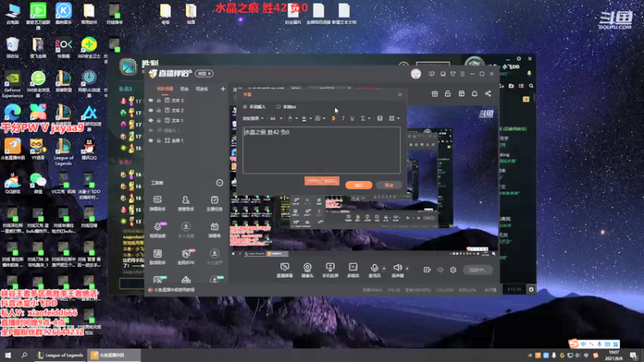Show the hidden 摄像头 1 layer
This screenshot has height=362, width=644.
(151, 130)
